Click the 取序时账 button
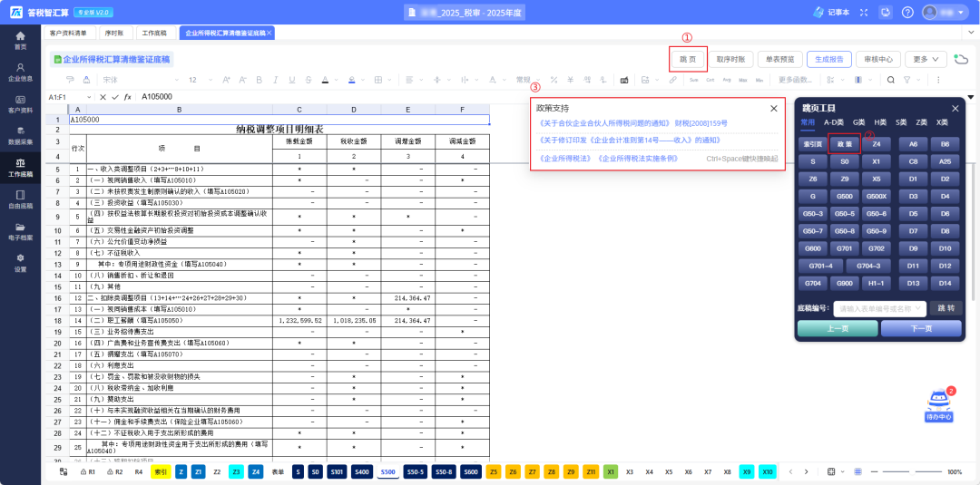Viewport: 980px width, 485px height. 730,59
